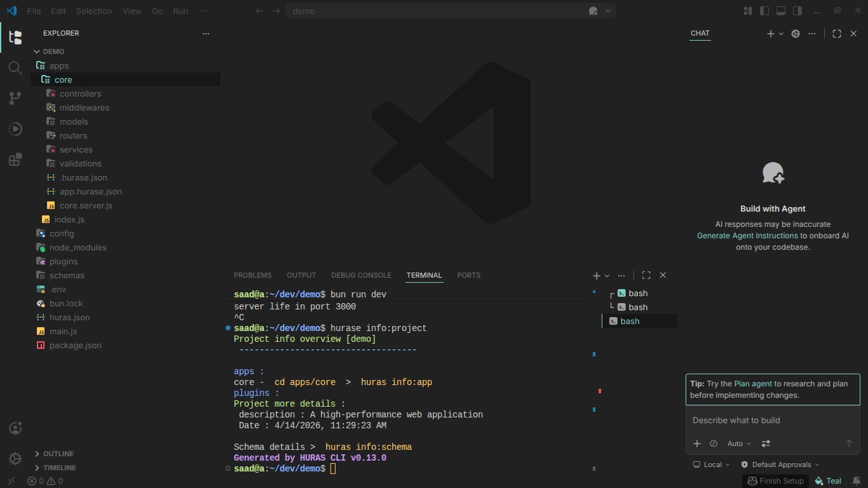868x488 pixels.
Task: Click the chat icon beside the command center
Action: coord(593,11)
